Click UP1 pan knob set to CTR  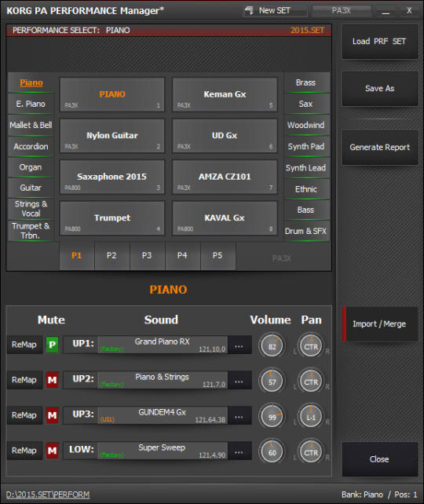pos(311,346)
